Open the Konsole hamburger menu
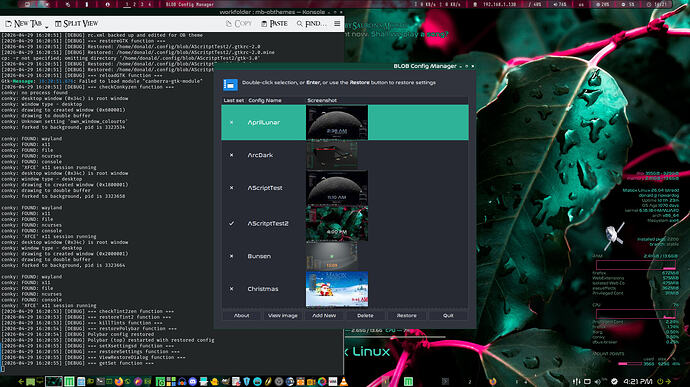 coord(337,23)
